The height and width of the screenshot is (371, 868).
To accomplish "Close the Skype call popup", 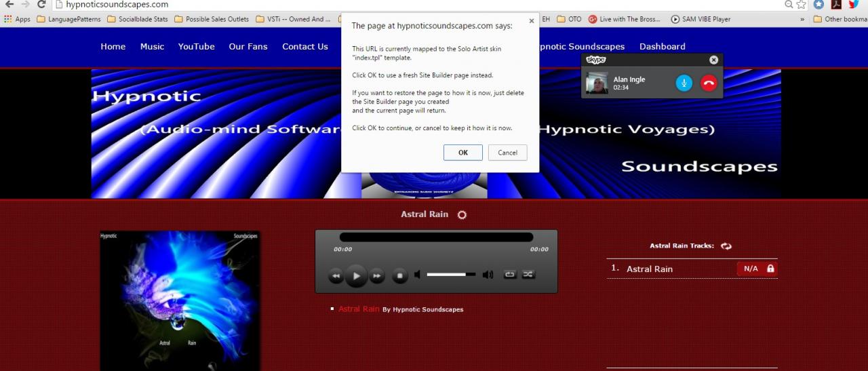I will (713, 60).
